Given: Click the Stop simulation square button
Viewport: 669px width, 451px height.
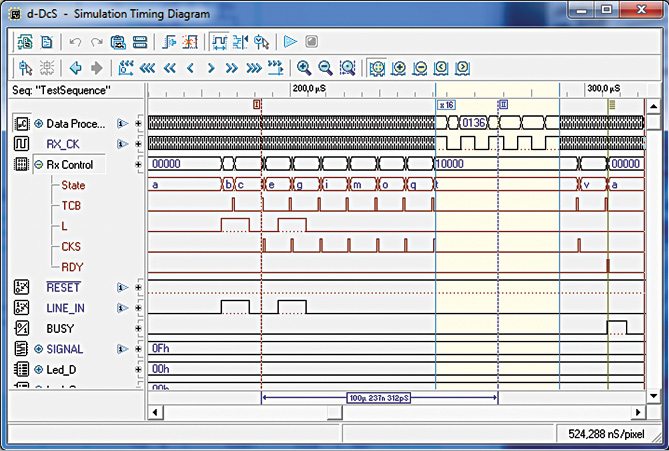Looking at the screenshot, I should [x=311, y=42].
